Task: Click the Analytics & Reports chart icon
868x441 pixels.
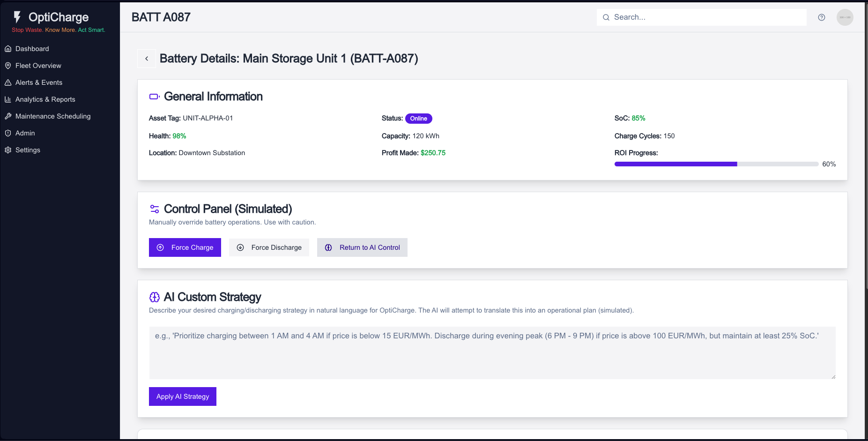Action: 8,99
